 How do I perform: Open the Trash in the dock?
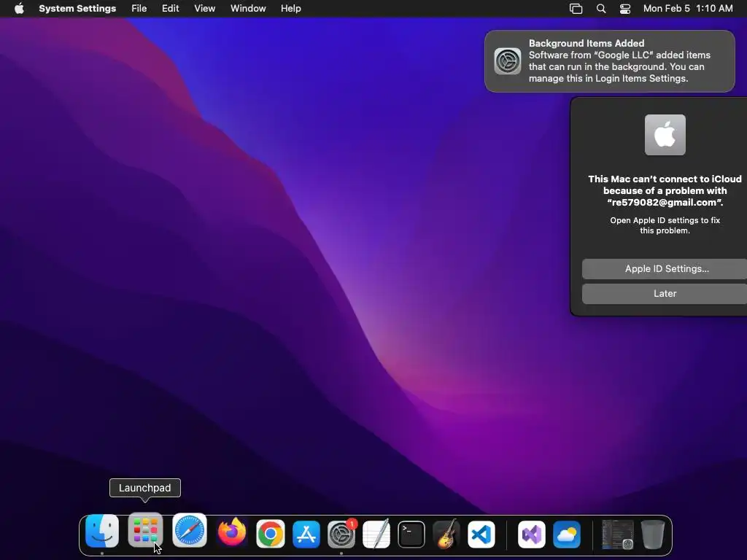[x=653, y=534]
